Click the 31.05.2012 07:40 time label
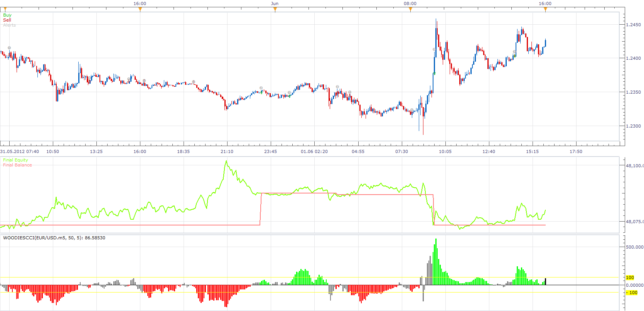Screen dimensions: 644x311 coord(19,151)
